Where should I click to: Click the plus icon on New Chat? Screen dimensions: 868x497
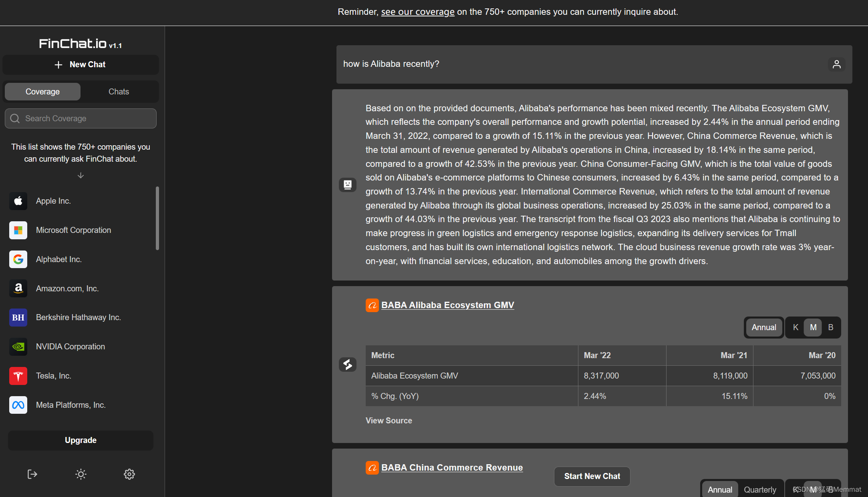pos(58,64)
